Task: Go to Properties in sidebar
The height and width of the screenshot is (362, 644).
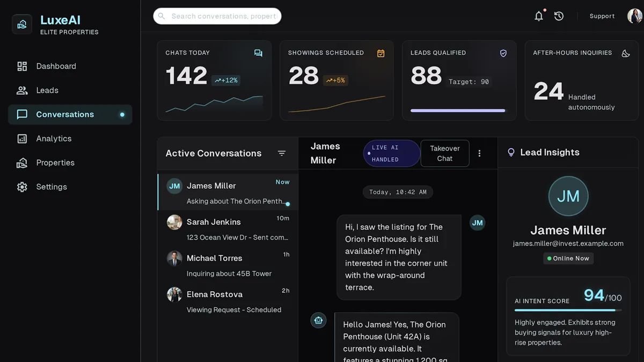Action: [70, 163]
